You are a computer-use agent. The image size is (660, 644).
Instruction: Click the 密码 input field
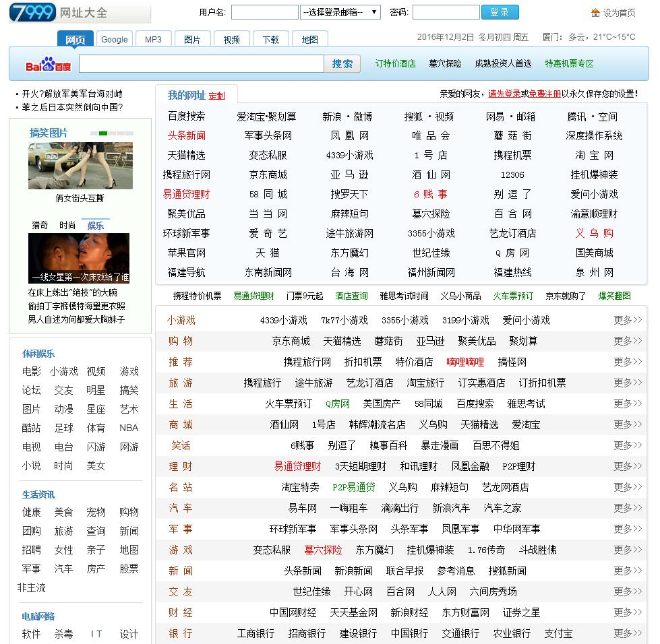click(x=446, y=12)
